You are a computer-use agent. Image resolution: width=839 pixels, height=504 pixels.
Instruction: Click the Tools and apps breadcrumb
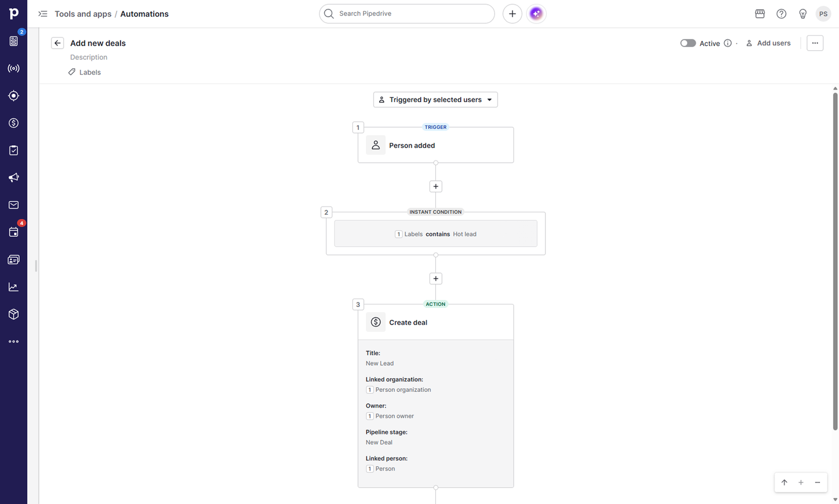point(83,14)
